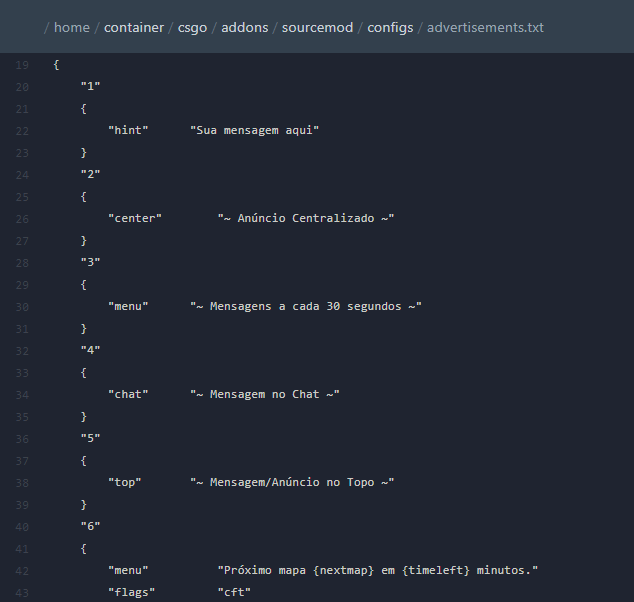Click the text "Sua mensagem aqui"
This screenshot has height=602, width=634.
[x=255, y=130]
